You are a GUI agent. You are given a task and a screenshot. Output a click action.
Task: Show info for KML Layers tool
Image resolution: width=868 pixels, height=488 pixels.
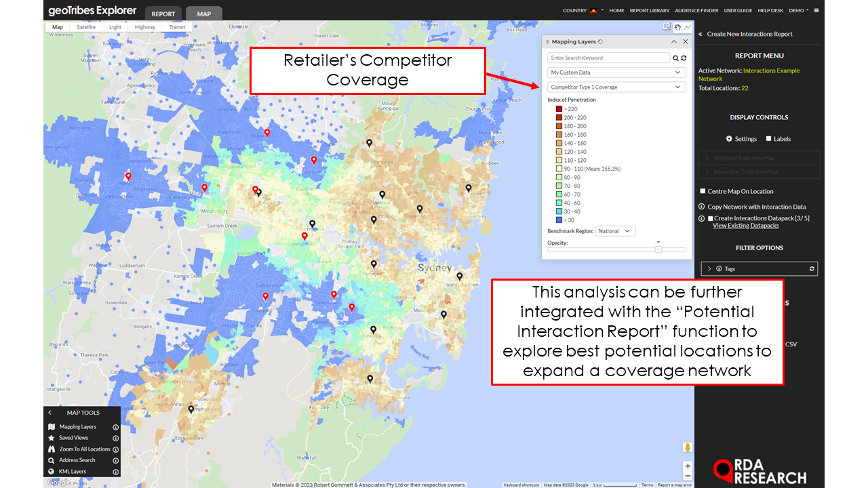[115, 471]
